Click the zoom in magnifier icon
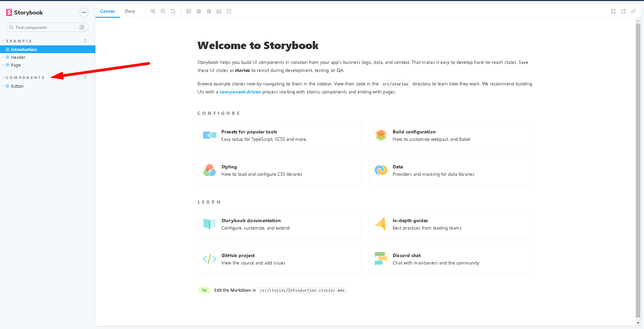The width and height of the screenshot is (644, 329). [153, 11]
